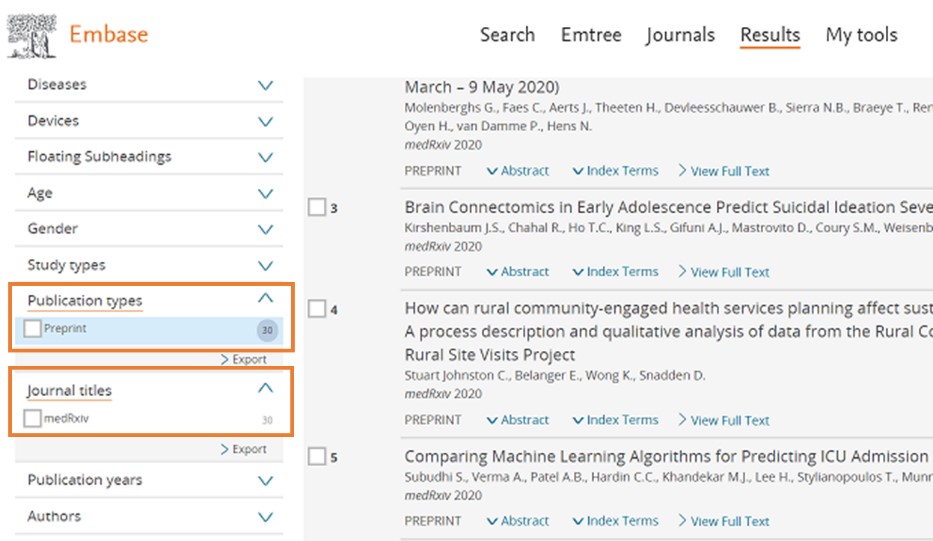Select the checkbox for result 4
This screenshot has height=541, width=933.
[x=317, y=309]
